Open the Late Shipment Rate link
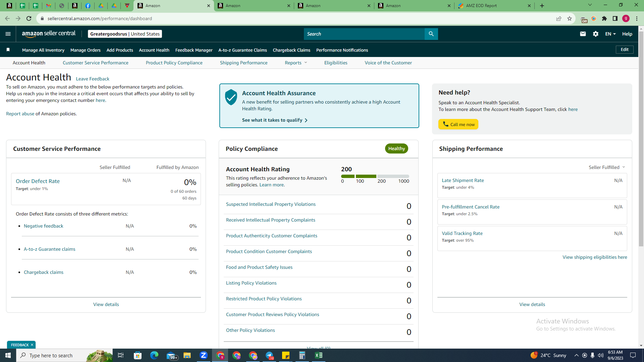Image resolution: width=644 pixels, height=362 pixels. (463, 180)
